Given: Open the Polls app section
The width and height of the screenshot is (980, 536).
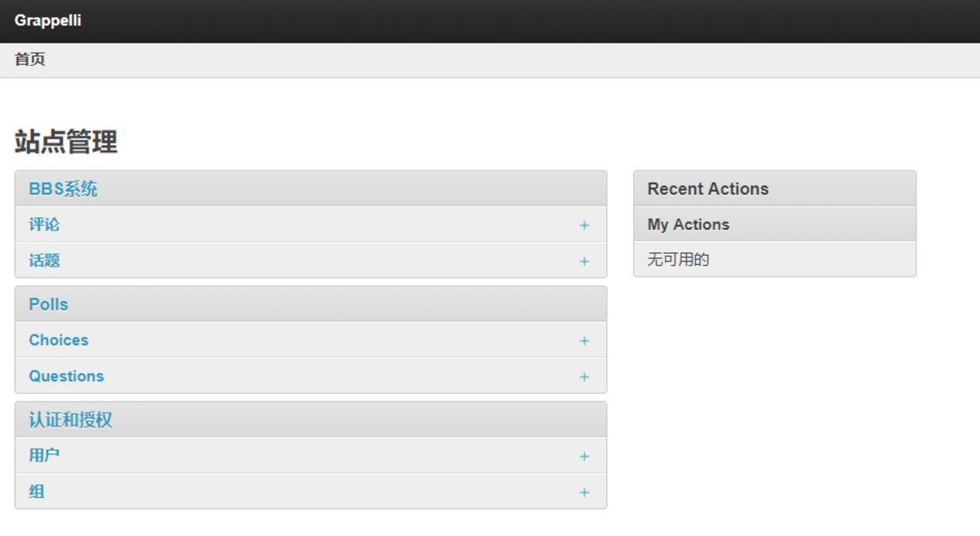Looking at the screenshot, I should click(48, 304).
